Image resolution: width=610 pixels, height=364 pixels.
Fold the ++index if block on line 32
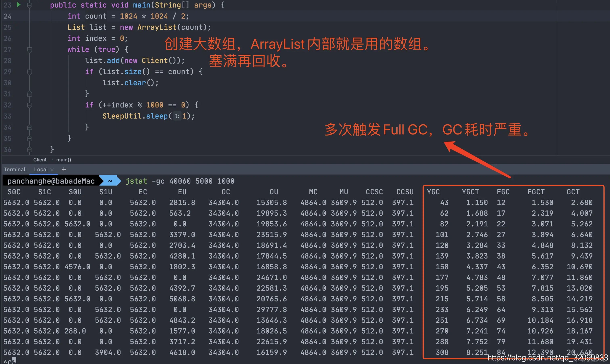pos(29,105)
